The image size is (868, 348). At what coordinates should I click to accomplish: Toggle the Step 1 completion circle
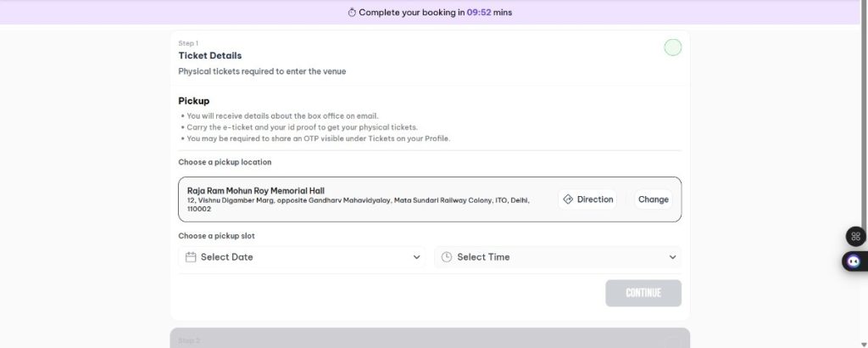point(672,48)
